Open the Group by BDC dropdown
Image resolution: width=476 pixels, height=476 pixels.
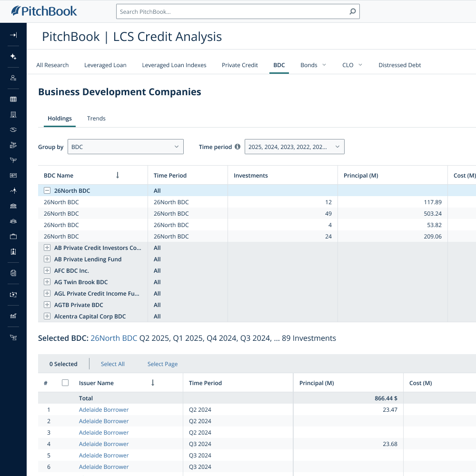[x=125, y=147]
